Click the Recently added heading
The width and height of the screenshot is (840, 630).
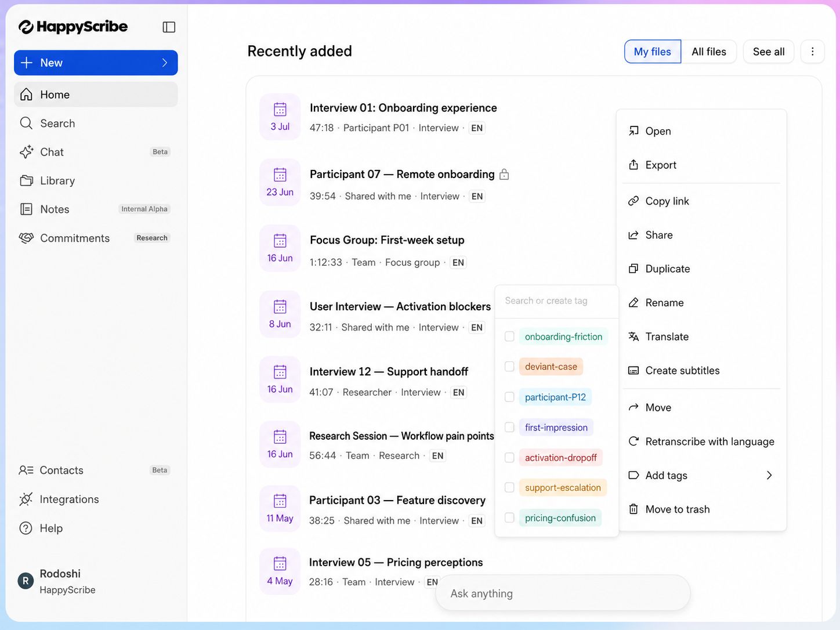[299, 51]
